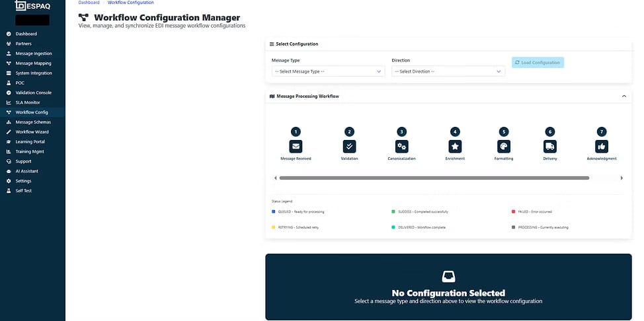Click the Formatting palette step icon
This screenshot has width=644, height=321.
(x=504, y=146)
